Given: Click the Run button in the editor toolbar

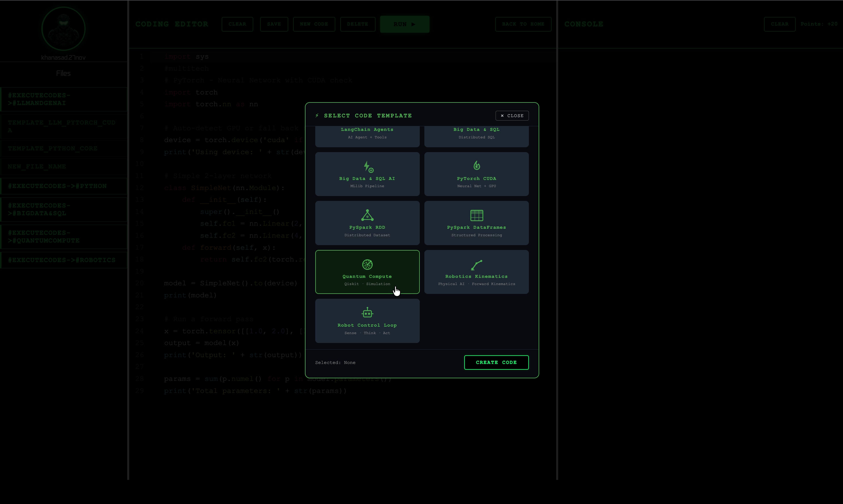Looking at the screenshot, I should click(x=405, y=24).
